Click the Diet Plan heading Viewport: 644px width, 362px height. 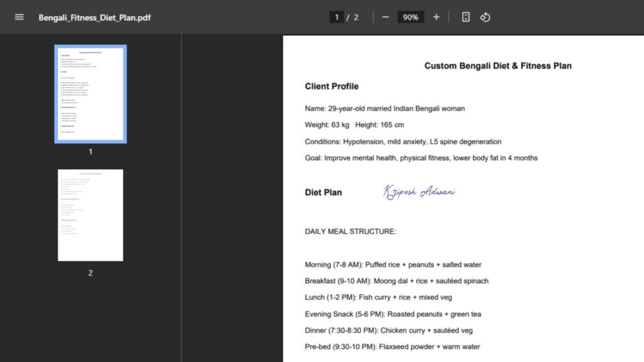coord(323,192)
